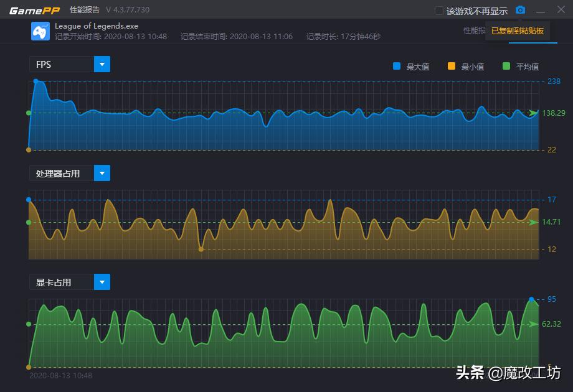573x392 pixels.
Task: Enable the 该游戏不再显示 checkbox
Action: (x=438, y=10)
